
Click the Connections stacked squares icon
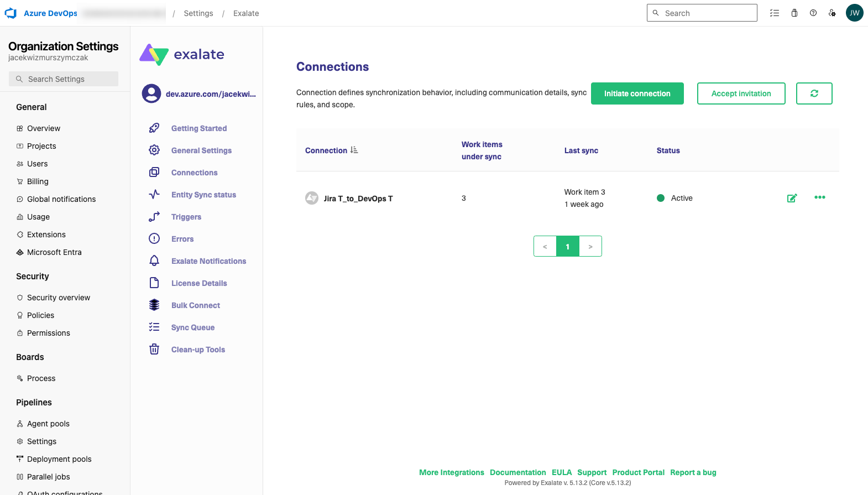[154, 173]
